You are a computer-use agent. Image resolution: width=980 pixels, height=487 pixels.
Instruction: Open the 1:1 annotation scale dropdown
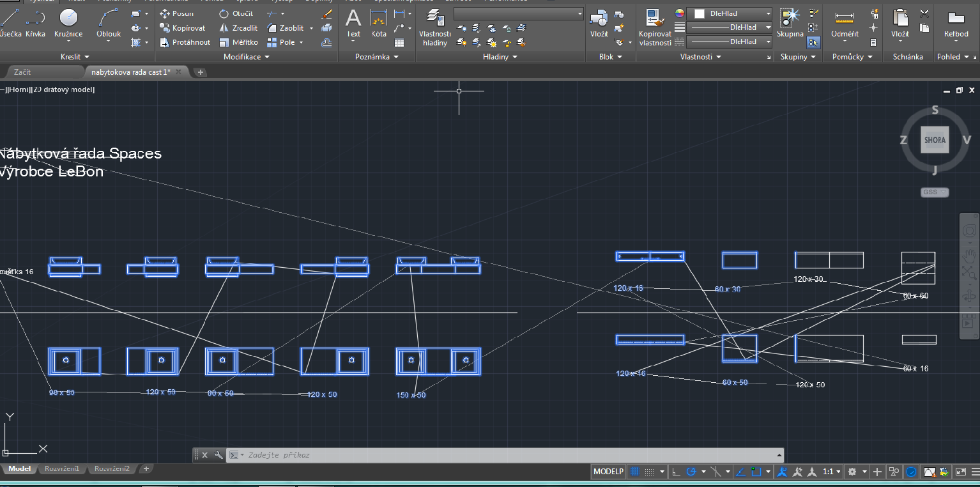pos(831,472)
